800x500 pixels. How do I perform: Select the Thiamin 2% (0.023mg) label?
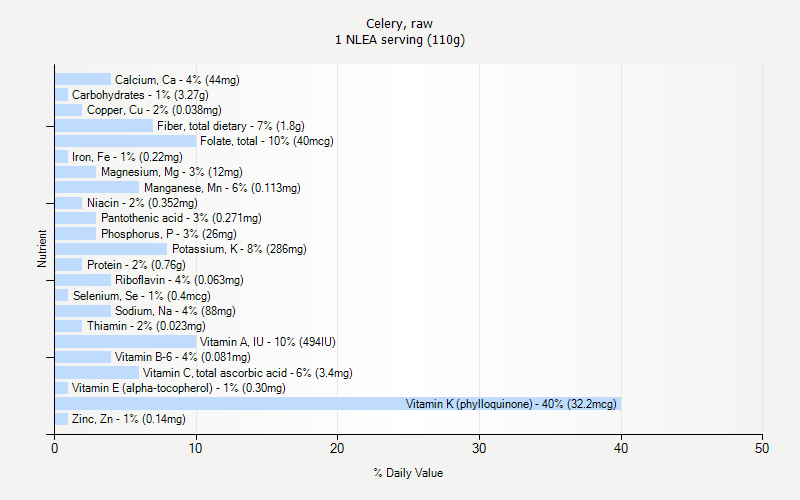coord(146,326)
